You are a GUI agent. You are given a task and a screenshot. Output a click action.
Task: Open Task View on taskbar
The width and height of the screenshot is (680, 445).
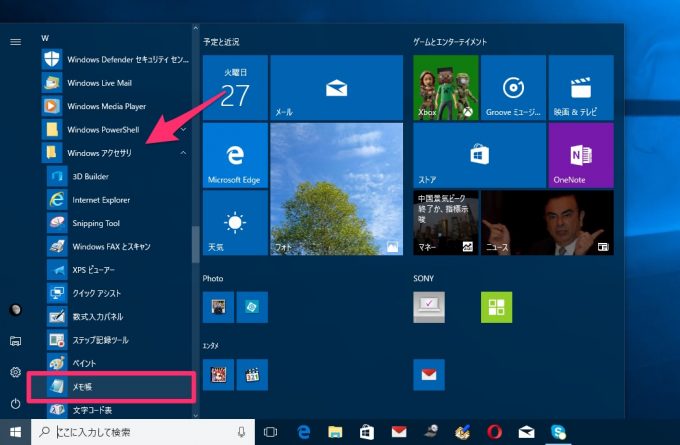click(270, 432)
